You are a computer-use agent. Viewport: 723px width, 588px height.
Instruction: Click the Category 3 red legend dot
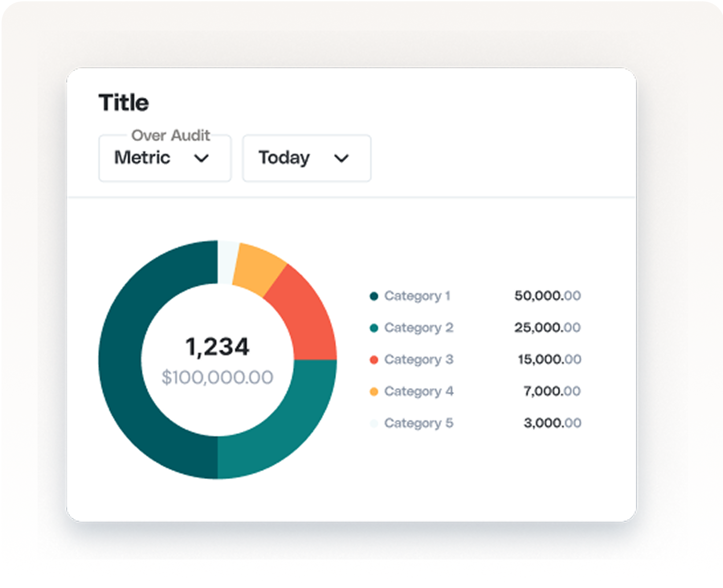coord(374,360)
